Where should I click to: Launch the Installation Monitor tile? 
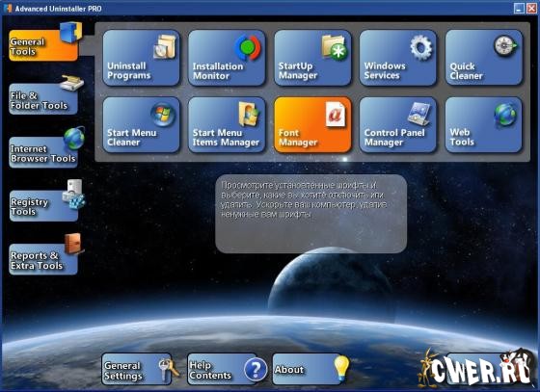click(x=227, y=58)
